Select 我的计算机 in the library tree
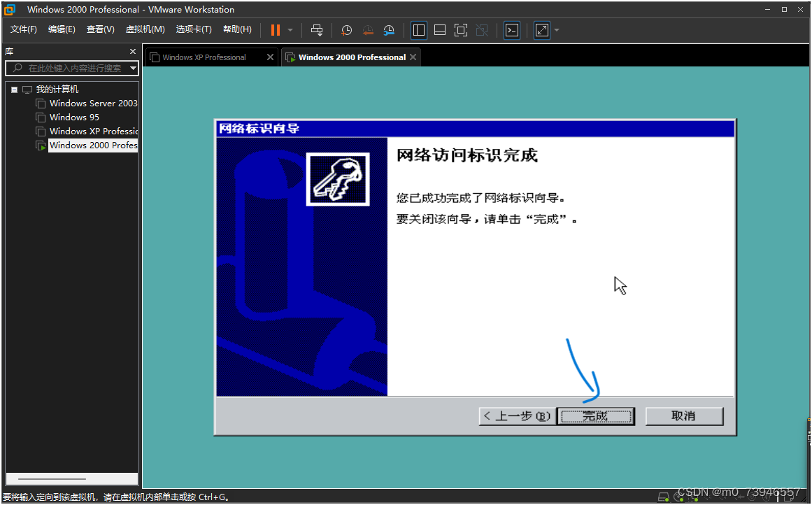 [x=57, y=90]
